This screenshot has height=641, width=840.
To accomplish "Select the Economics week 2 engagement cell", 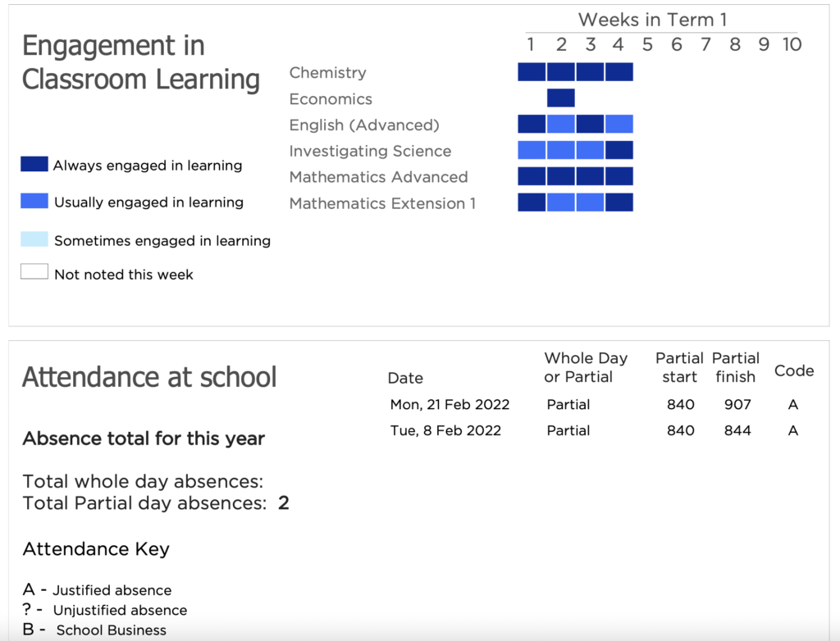I will [561, 98].
